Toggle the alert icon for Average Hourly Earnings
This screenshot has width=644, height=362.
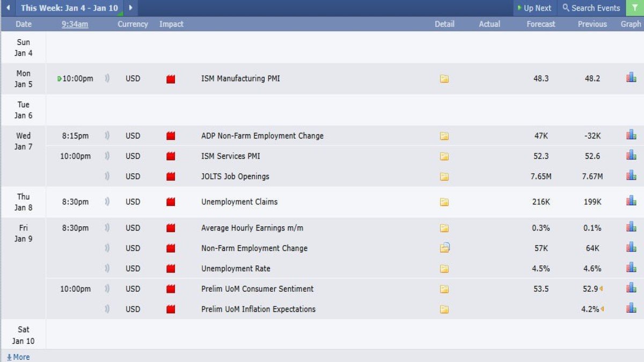click(x=107, y=227)
